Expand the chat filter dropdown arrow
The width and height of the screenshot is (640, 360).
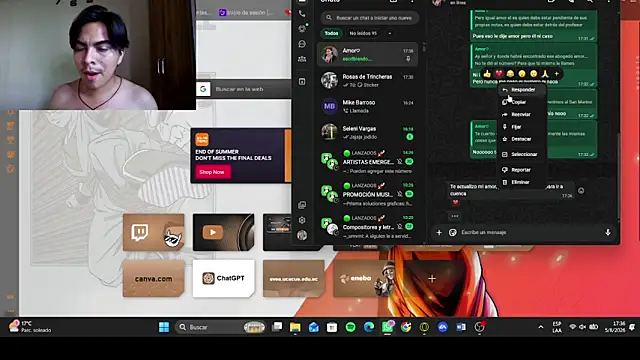click(390, 33)
